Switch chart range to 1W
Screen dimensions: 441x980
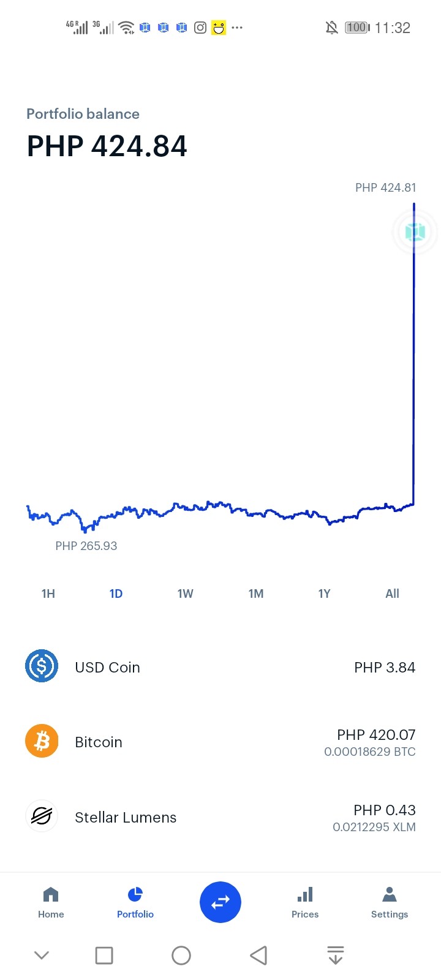(x=186, y=594)
